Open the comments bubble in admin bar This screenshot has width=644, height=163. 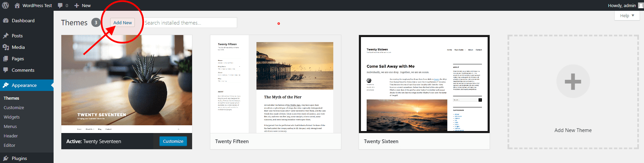[x=63, y=5]
